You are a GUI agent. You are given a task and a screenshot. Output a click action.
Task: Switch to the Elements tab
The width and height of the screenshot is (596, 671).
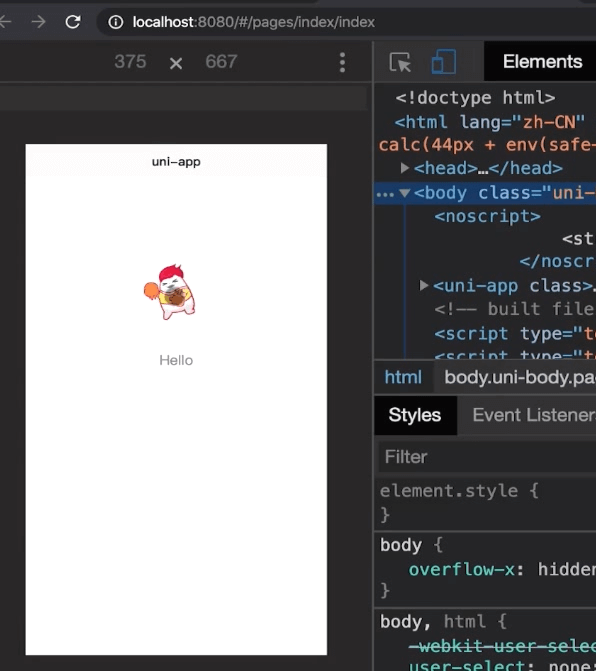[542, 62]
